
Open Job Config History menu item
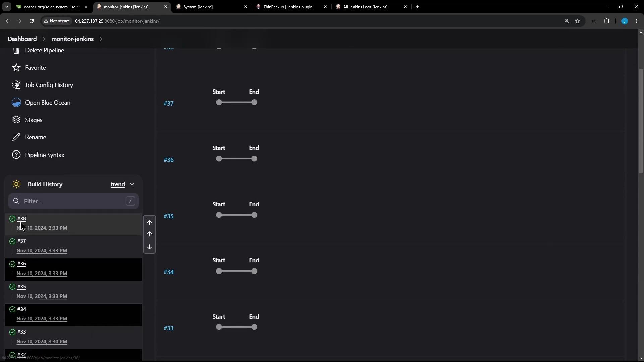pos(49,85)
